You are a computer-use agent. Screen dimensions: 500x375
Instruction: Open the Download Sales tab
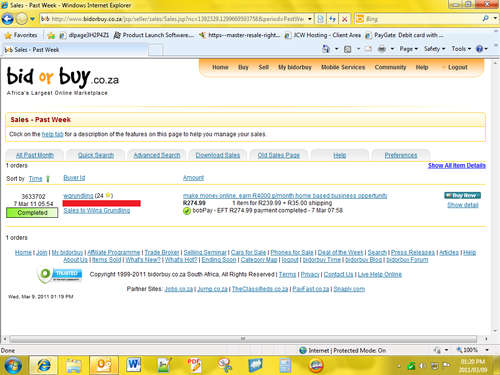click(x=218, y=155)
